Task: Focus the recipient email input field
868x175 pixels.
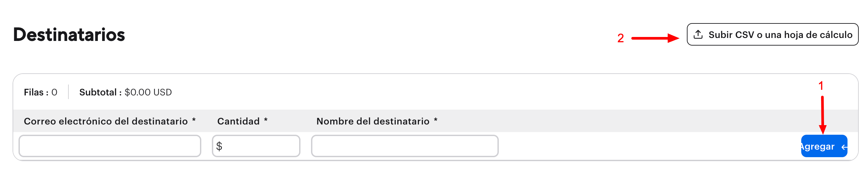Action: pyautogui.click(x=110, y=146)
